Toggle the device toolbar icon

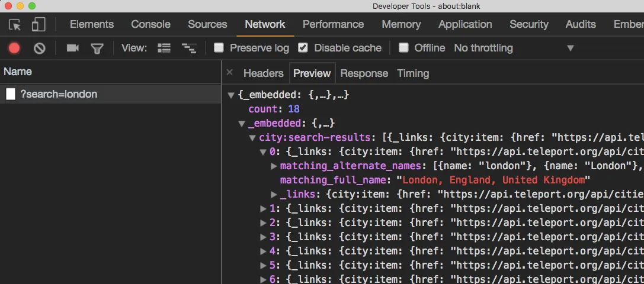[x=38, y=25]
